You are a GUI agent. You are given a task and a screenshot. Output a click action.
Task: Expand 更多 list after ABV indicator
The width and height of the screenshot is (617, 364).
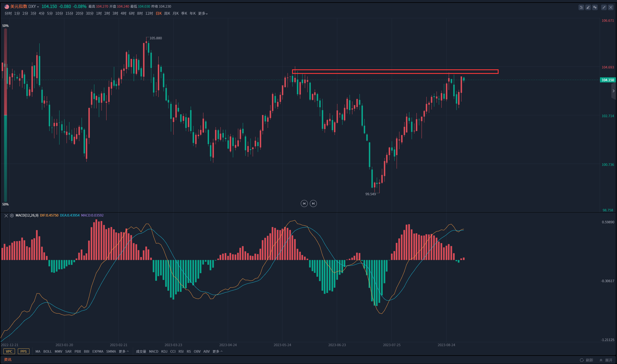(x=218, y=352)
